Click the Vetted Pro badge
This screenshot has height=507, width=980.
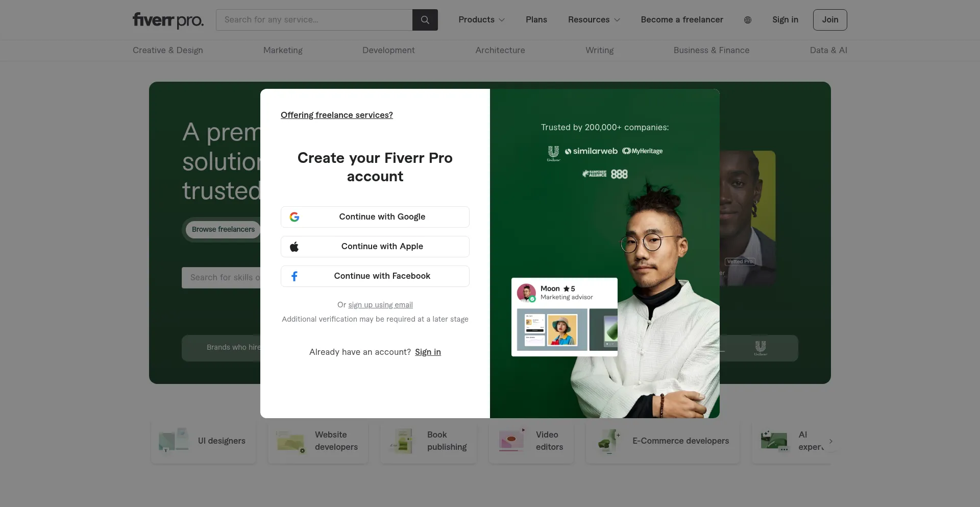click(740, 261)
